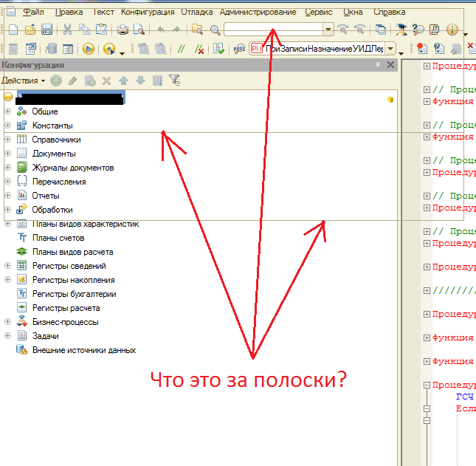Click the Print icon
Screen dimensions: 476x466
point(123,30)
